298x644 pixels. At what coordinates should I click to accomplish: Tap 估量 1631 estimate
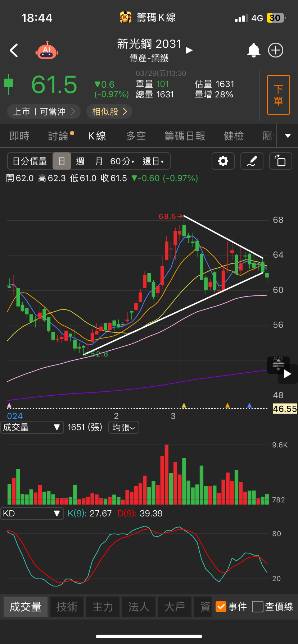click(x=215, y=84)
